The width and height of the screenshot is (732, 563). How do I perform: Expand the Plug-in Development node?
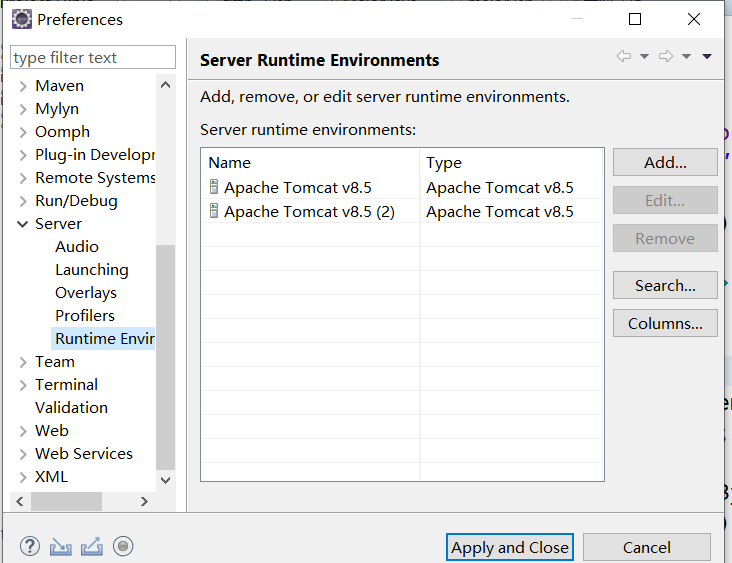(23, 155)
